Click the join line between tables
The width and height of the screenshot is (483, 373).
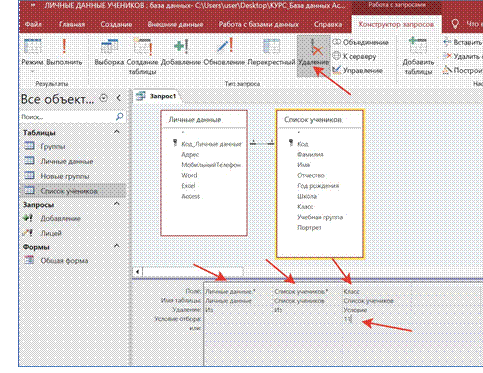(262, 143)
